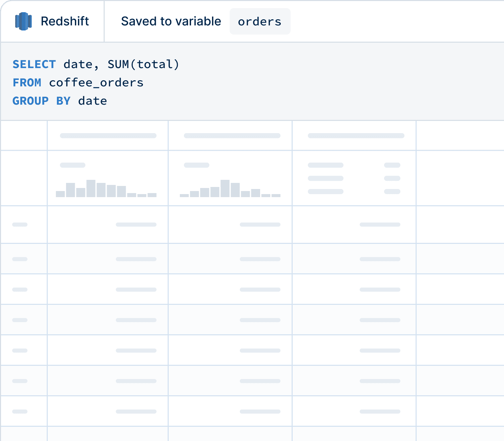Click inside the SQL query editor
The height and width of the screenshot is (441, 504).
click(135, 82)
